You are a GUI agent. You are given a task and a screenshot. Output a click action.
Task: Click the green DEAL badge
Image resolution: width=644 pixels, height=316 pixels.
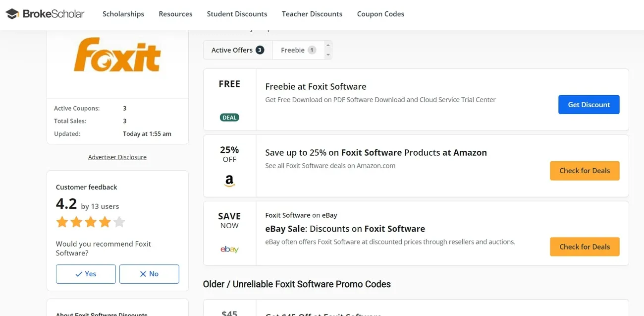coord(229,117)
